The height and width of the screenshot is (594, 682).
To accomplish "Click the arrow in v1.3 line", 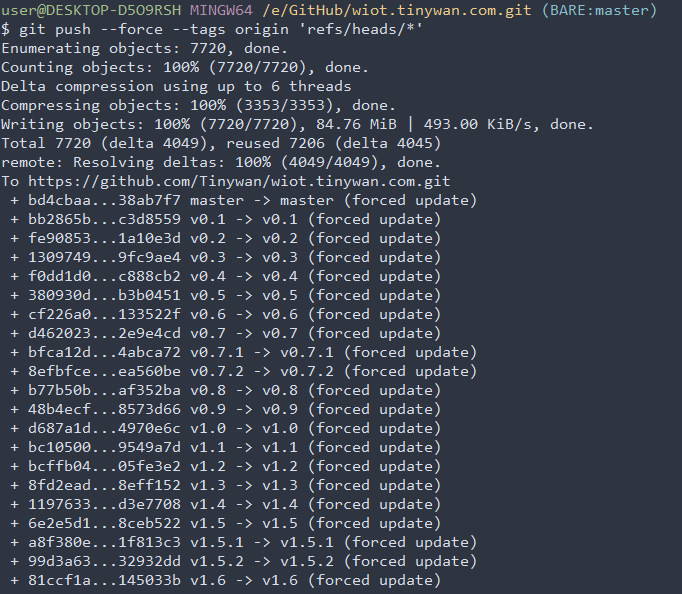I will [x=244, y=485].
